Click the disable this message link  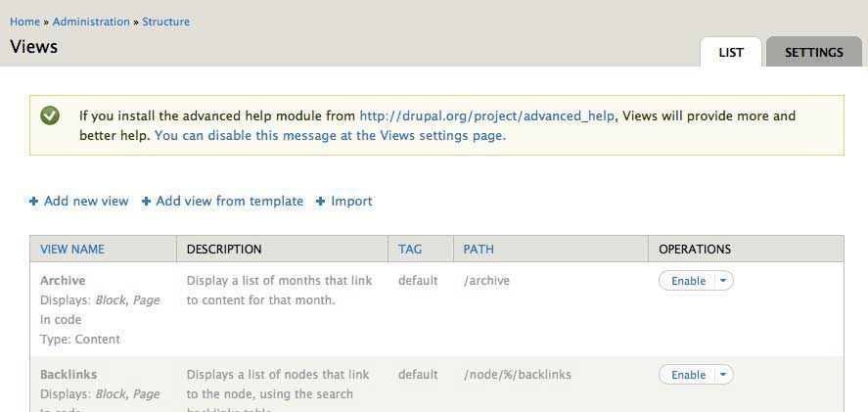pyautogui.click(x=330, y=136)
